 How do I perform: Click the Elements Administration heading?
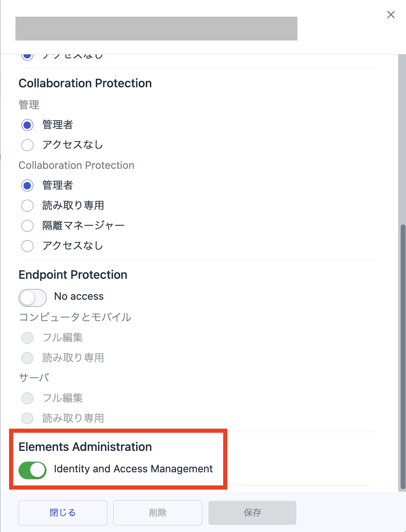click(x=85, y=447)
